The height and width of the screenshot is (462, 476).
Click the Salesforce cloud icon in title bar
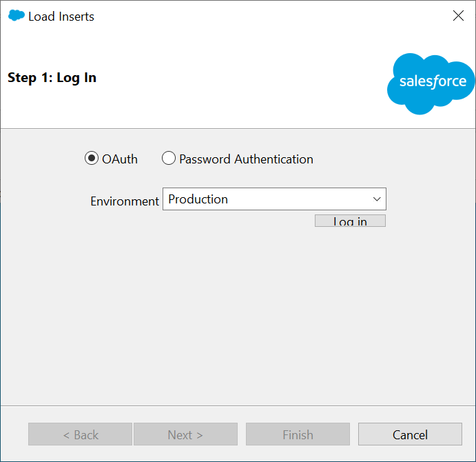(16, 16)
